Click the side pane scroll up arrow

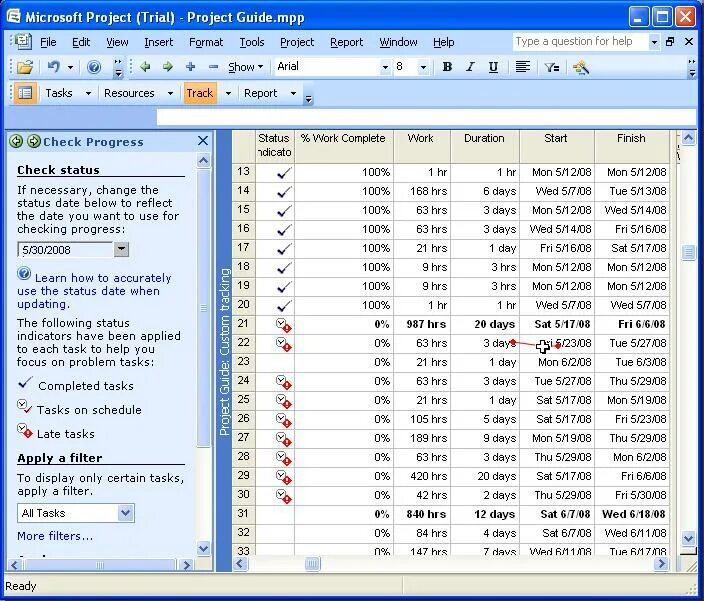[x=203, y=161]
